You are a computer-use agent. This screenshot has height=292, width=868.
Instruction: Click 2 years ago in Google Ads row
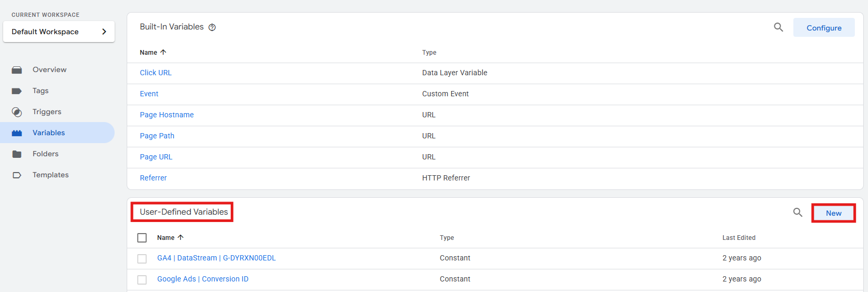coord(742,279)
